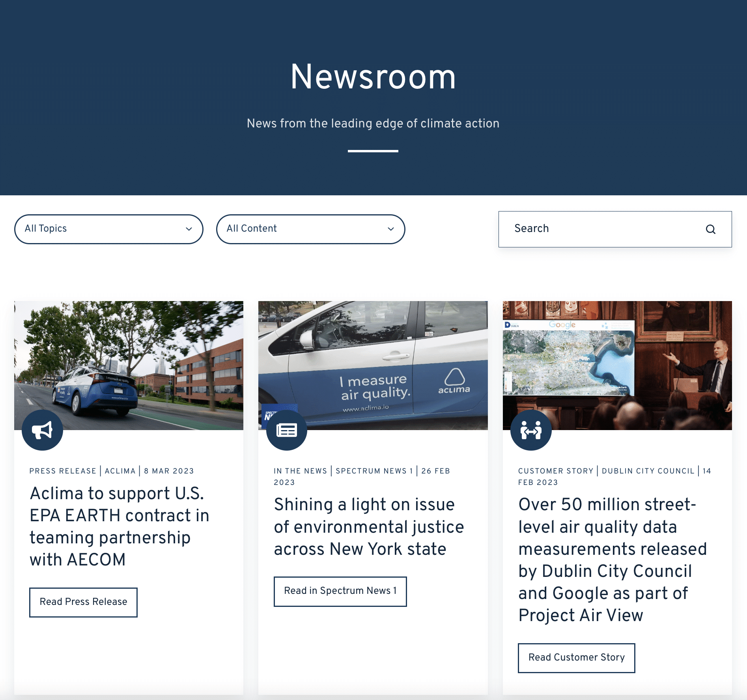Open the All Topics dropdown
Image resolution: width=747 pixels, height=700 pixels.
[108, 229]
